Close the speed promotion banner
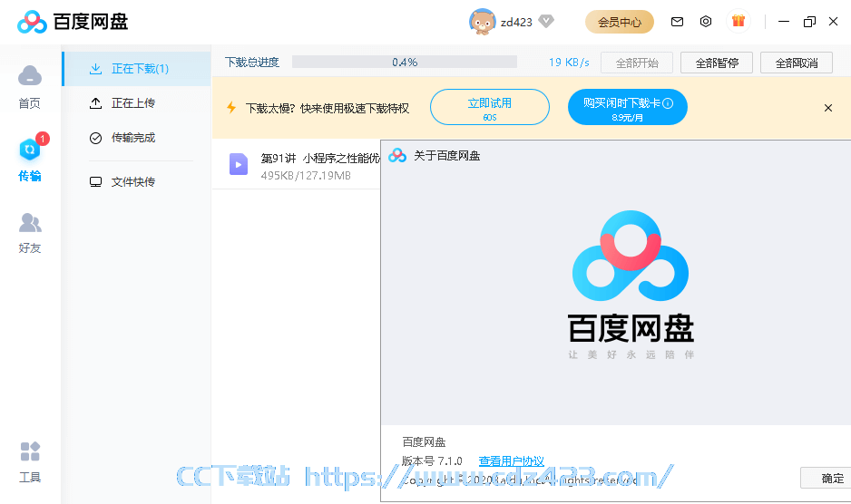The height and width of the screenshot is (504, 851). point(828,108)
